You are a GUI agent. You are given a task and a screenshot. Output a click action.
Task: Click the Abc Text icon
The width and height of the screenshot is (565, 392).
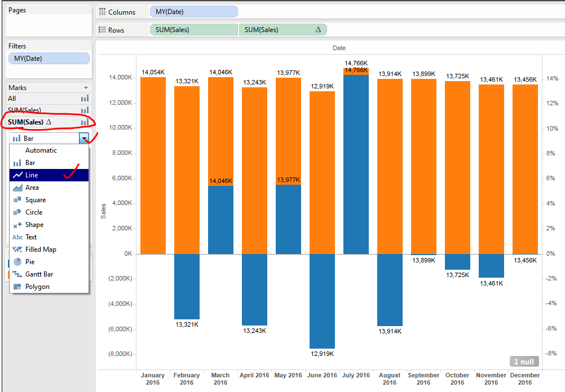tap(17, 237)
